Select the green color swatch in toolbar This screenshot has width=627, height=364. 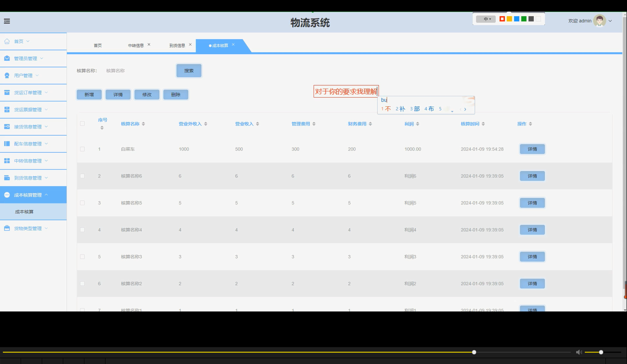pos(524,19)
